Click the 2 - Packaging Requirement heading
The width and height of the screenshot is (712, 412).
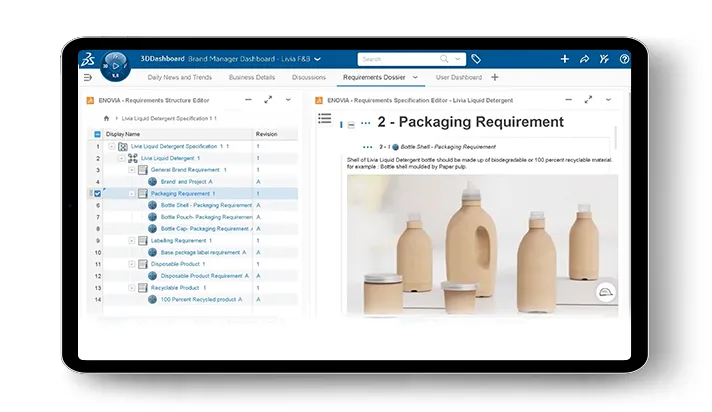[470, 122]
